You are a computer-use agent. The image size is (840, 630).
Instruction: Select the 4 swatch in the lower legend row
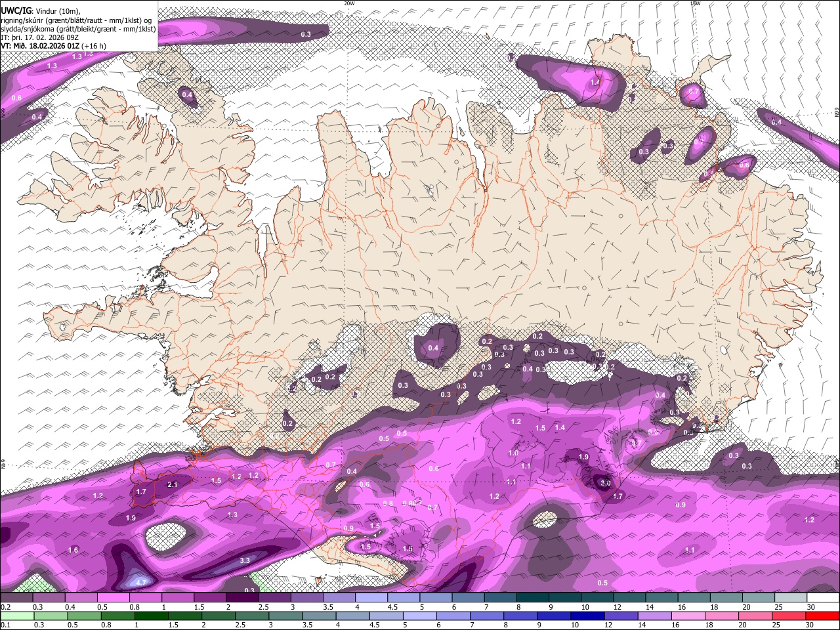coord(352,616)
